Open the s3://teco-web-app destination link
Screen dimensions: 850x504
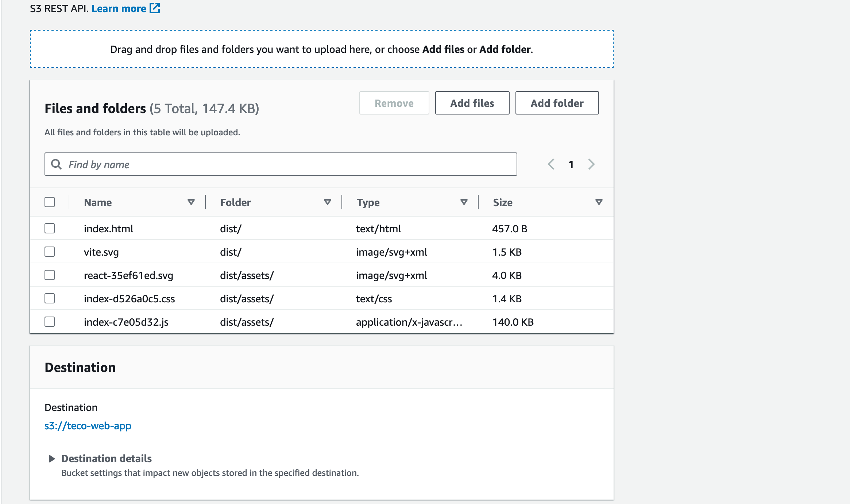[88, 426]
